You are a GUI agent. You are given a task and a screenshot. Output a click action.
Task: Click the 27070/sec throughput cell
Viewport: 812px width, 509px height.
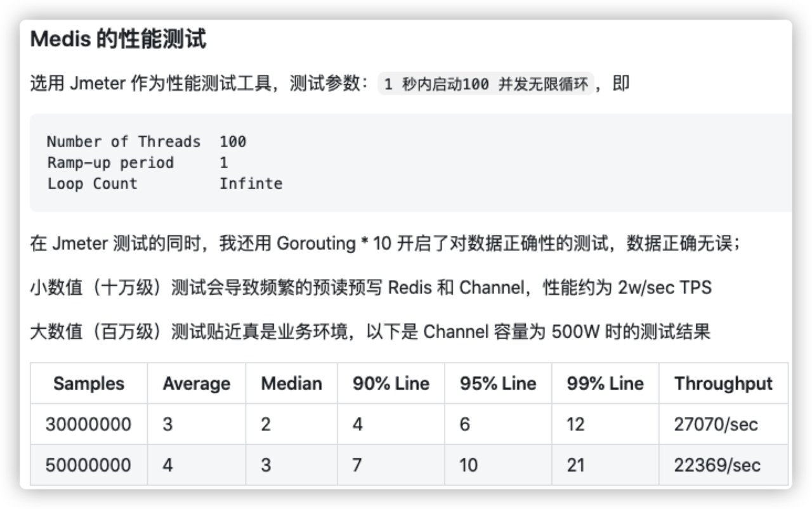click(x=716, y=424)
